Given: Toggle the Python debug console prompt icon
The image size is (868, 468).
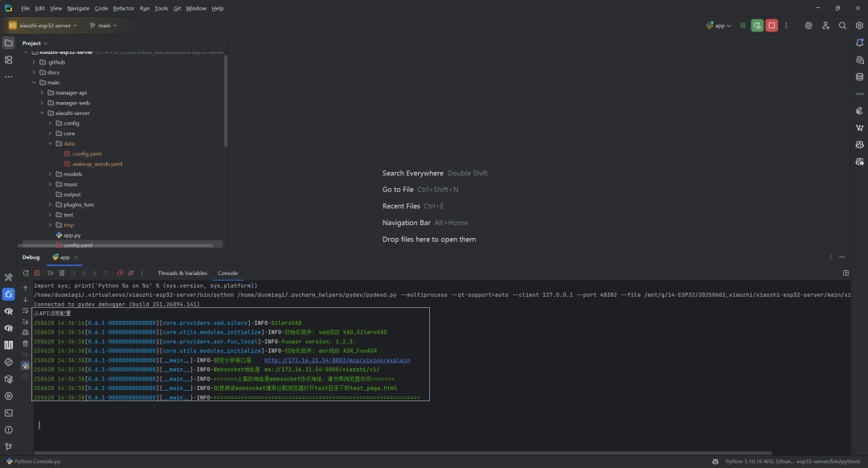Looking at the screenshot, I should (x=26, y=366).
